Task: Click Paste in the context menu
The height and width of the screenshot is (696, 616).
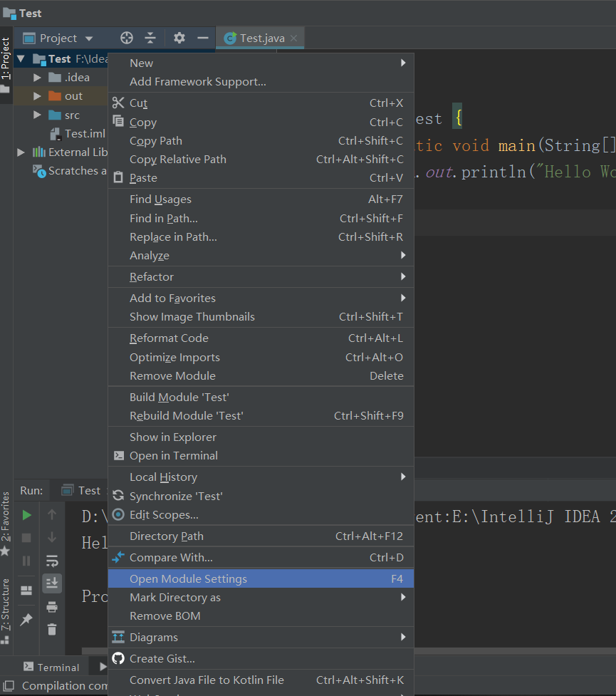Action: (x=261, y=178)
